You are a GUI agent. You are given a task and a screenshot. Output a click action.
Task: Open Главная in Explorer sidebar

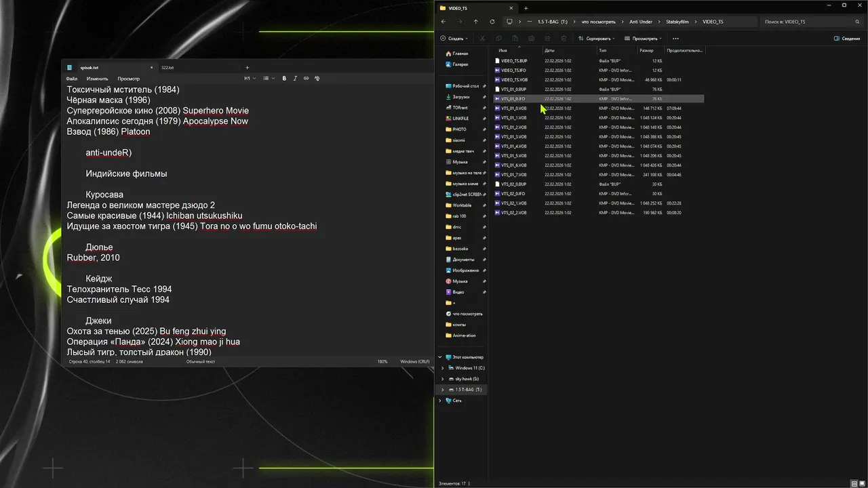click(x=457, y=54)
